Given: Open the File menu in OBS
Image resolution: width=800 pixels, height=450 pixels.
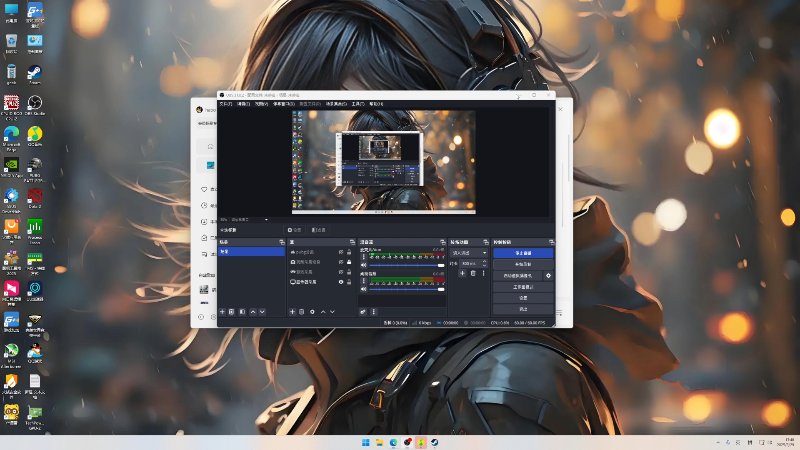Looking at the screenshot, I should point(226,104).
